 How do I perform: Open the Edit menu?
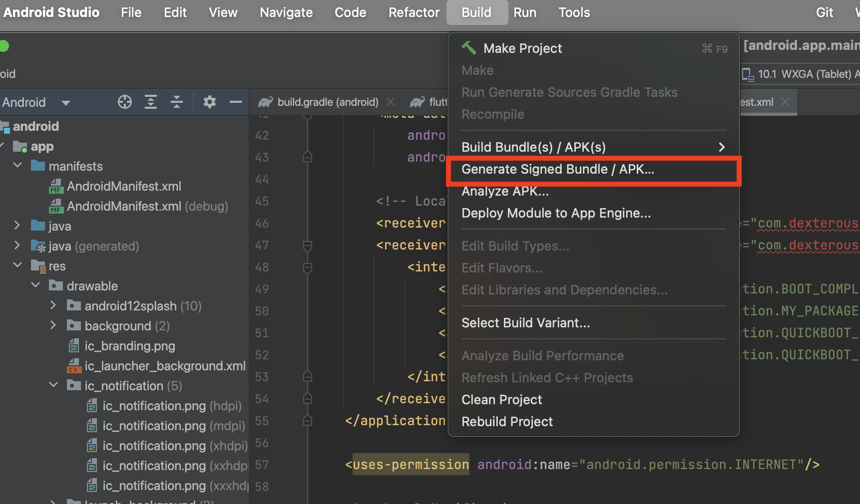[175, 12]
